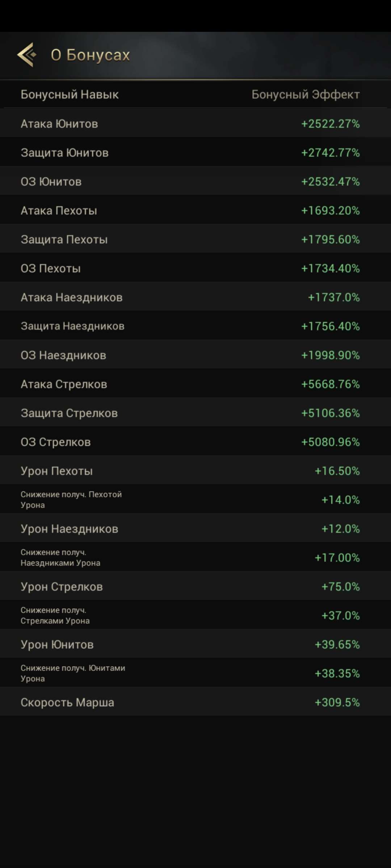Click the Защита Наездников entry
The height and width of the screenshot is (868, 391).
coord(195,325)
